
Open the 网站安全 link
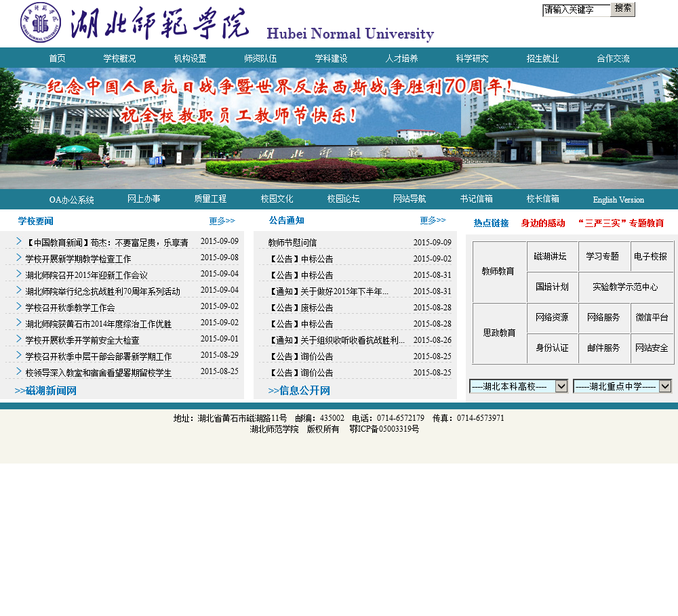[x=652, y=348]
